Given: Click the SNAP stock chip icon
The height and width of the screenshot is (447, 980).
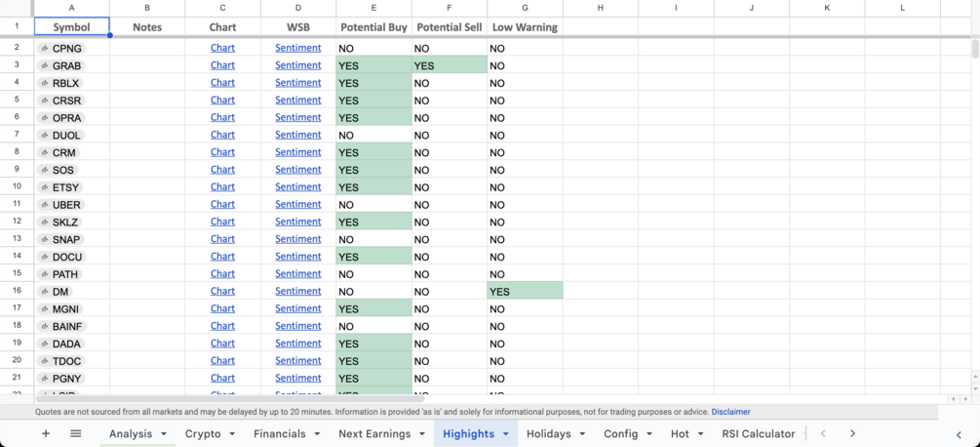Looking at the screenshot, I should point(45,239).
